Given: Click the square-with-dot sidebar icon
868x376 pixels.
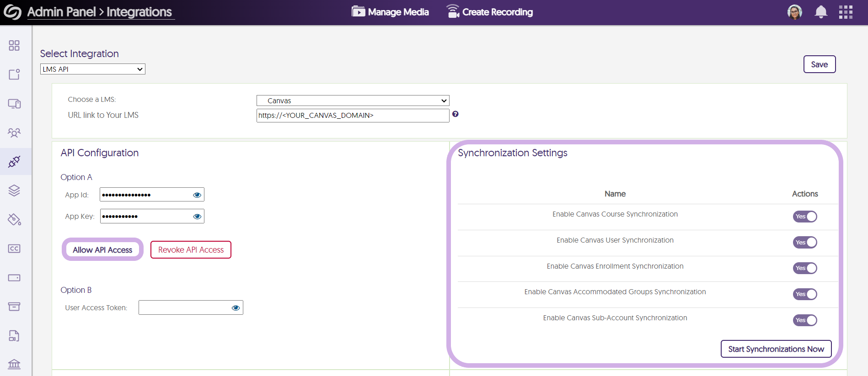Looking at the screenshot, I should 14,74.
